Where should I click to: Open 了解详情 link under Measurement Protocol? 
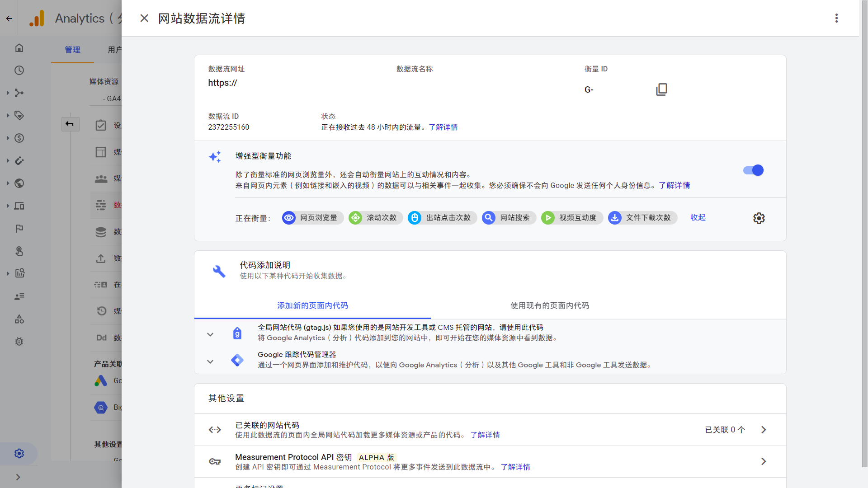[x=515, y=467]
